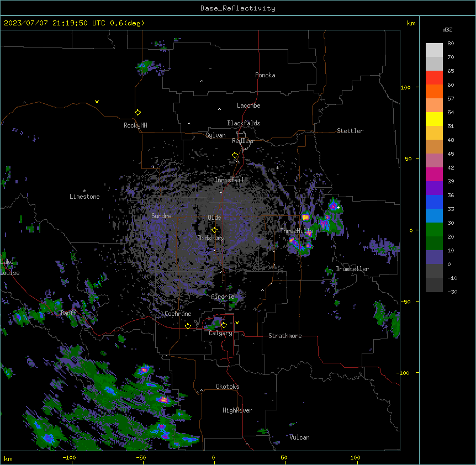This screenshot has width=476, height=465.
Task: Click the Base_Reflectivity title
Action: [x=238, y=8]
